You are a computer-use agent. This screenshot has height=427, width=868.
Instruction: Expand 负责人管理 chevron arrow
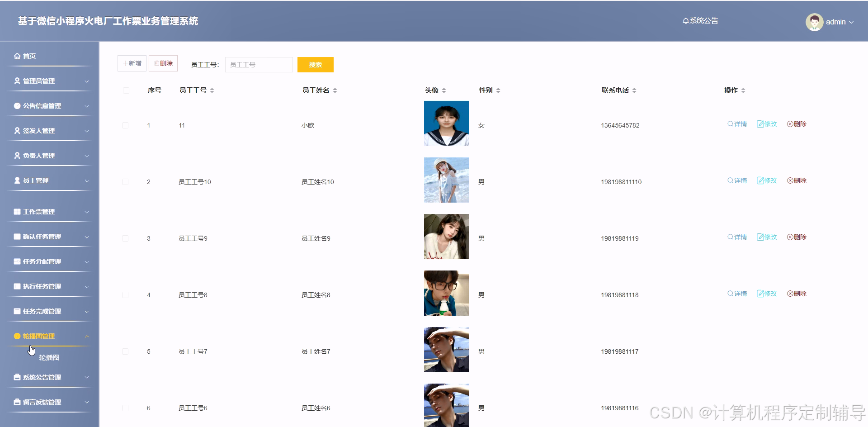(x=87, y=156)
